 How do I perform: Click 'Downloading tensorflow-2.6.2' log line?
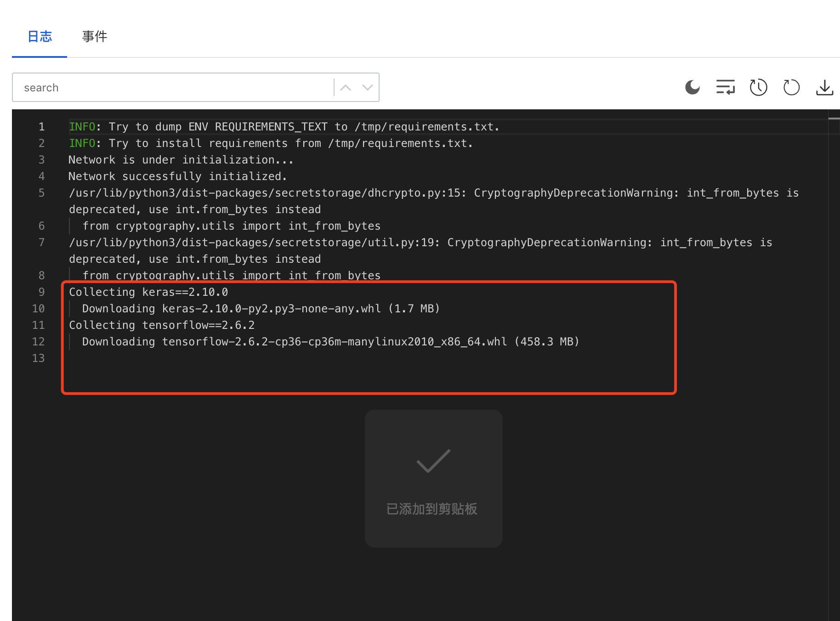point(331,342)
